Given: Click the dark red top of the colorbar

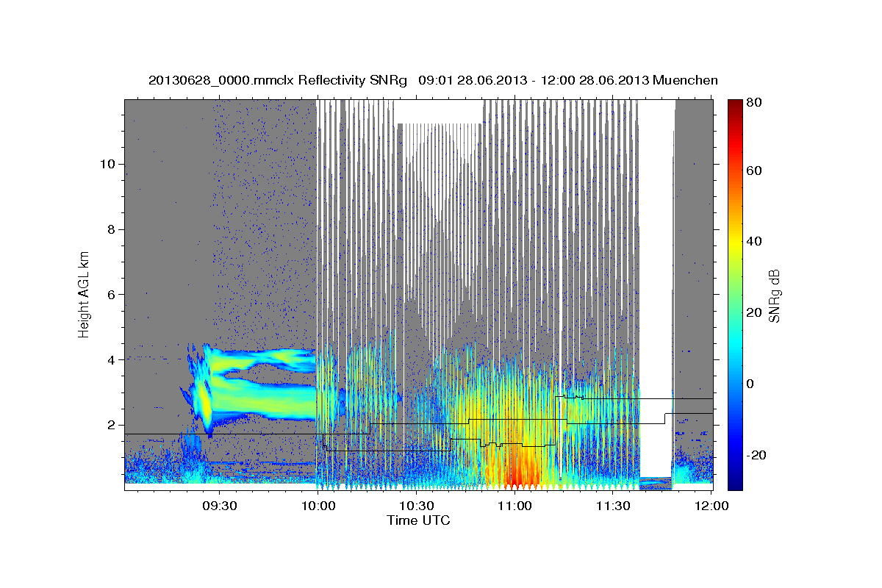Looking at the screenshot, I should click(734, 104).
